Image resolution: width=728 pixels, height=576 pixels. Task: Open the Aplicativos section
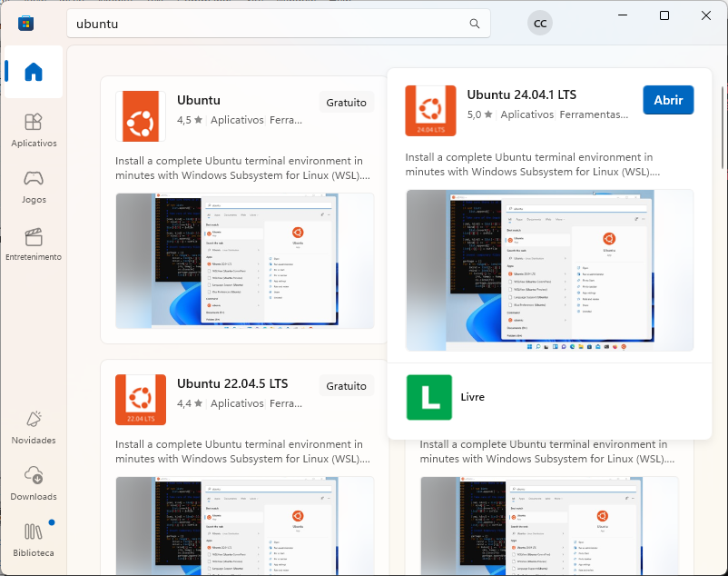(x=34, y=130)
